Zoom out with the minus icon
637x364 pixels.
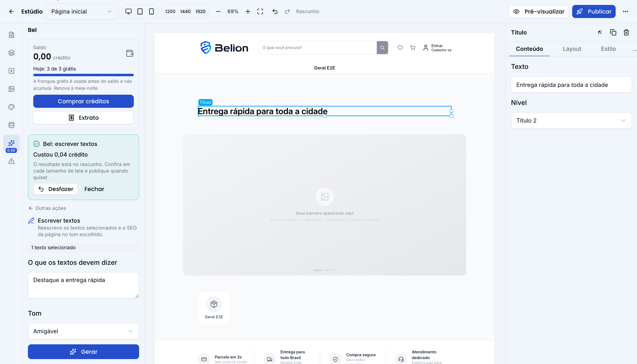click(x=218, y=11)
